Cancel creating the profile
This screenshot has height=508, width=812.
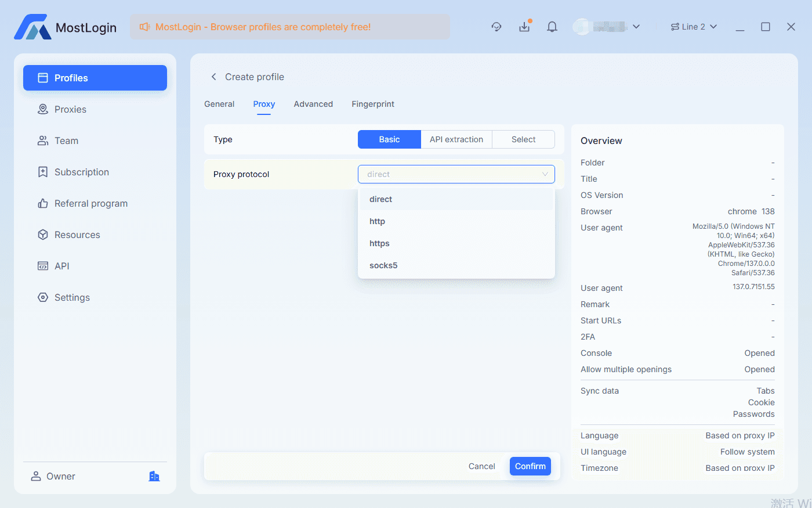481,466
